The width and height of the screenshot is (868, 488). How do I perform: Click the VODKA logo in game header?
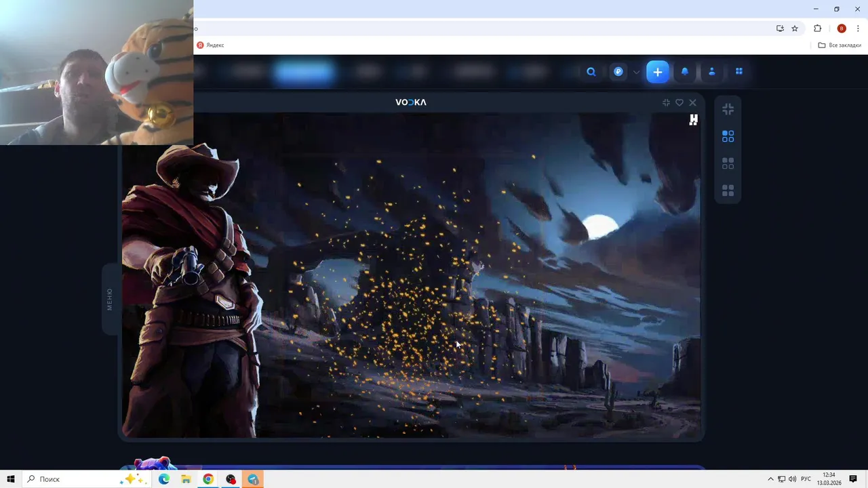pos(411,102)
